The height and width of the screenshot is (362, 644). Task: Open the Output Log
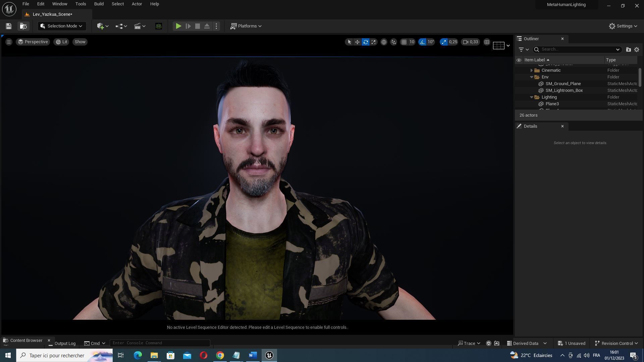[x=62, y=344]
